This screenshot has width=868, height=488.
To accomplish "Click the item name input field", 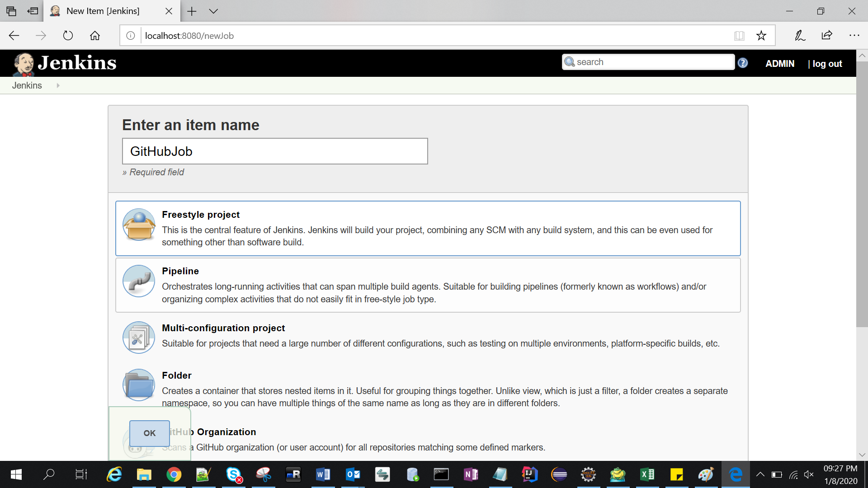I will 275,151.
